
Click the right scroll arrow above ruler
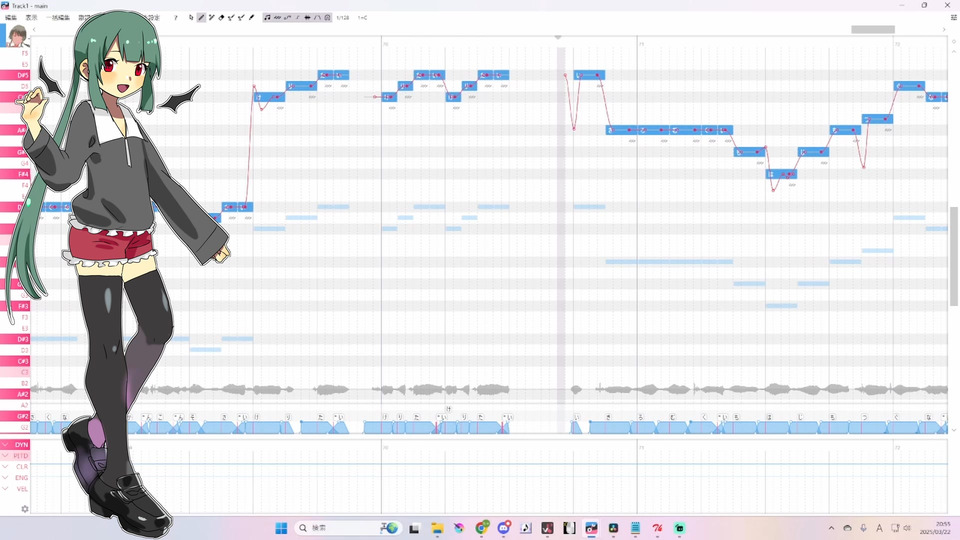click(943, 29)
